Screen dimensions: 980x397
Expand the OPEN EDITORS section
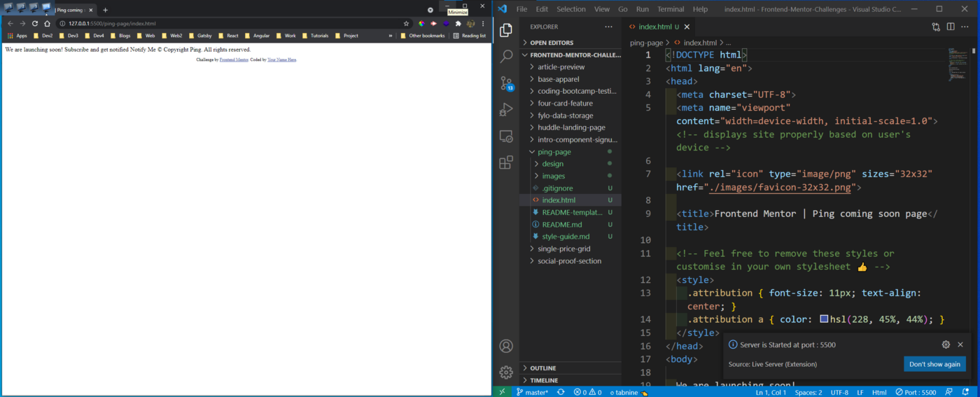click(570, 43)
